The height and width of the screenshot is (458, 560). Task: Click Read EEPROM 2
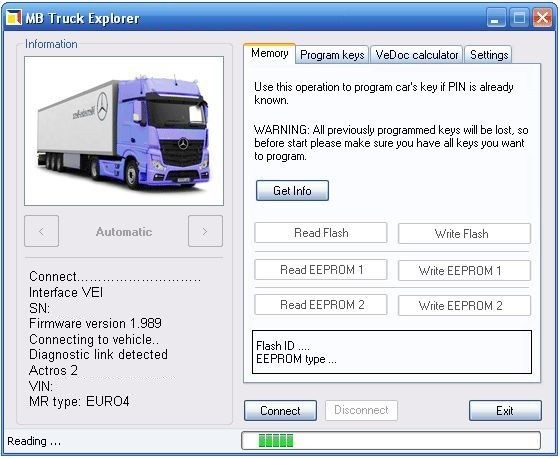(x=321, y=305)
